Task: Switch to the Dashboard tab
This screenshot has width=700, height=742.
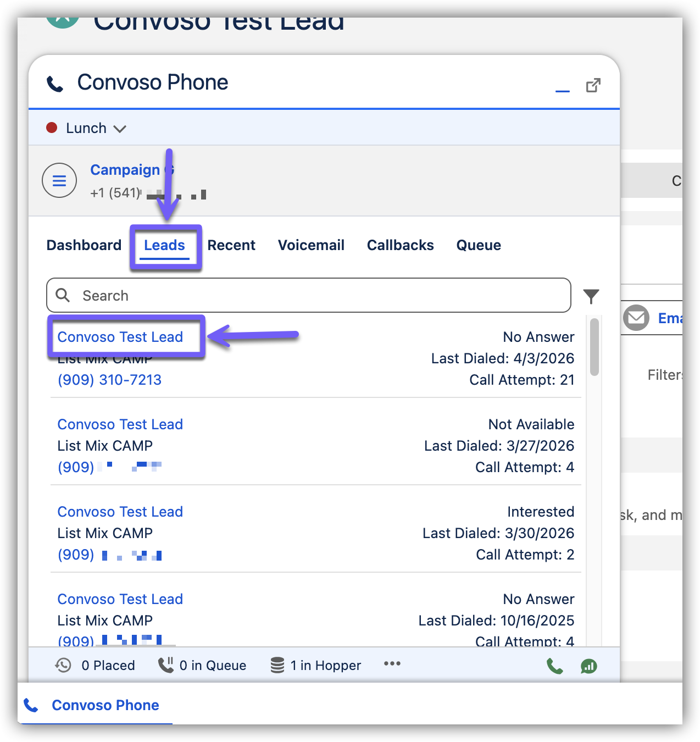Action: click(84, 245)
